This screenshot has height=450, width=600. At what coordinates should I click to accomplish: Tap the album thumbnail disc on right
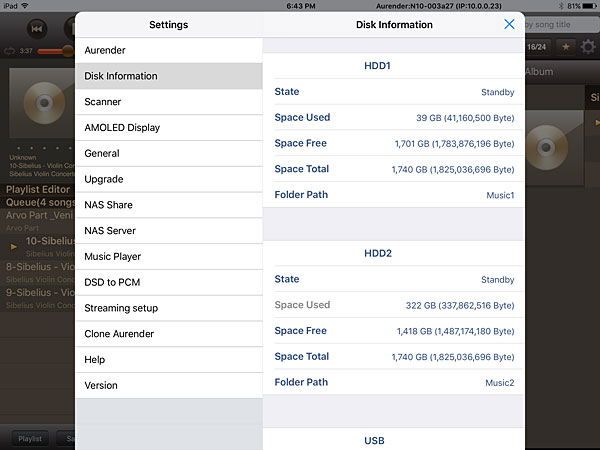(x=546, y=147)
